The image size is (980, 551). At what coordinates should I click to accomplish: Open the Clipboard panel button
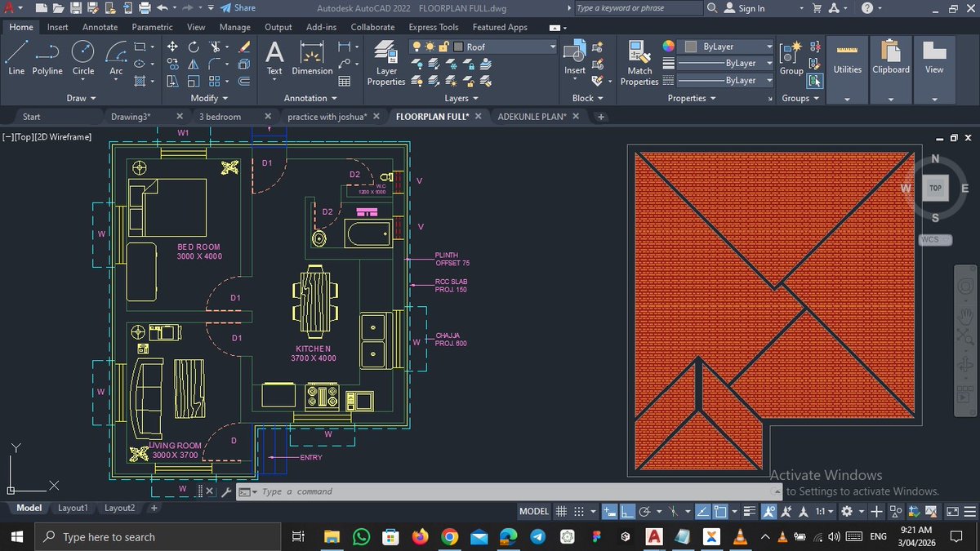click(x=891, y=69)
